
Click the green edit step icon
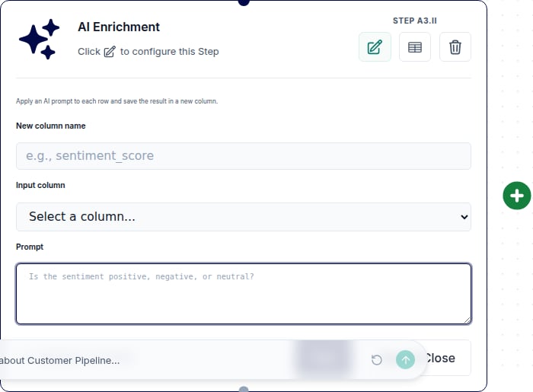375,47
